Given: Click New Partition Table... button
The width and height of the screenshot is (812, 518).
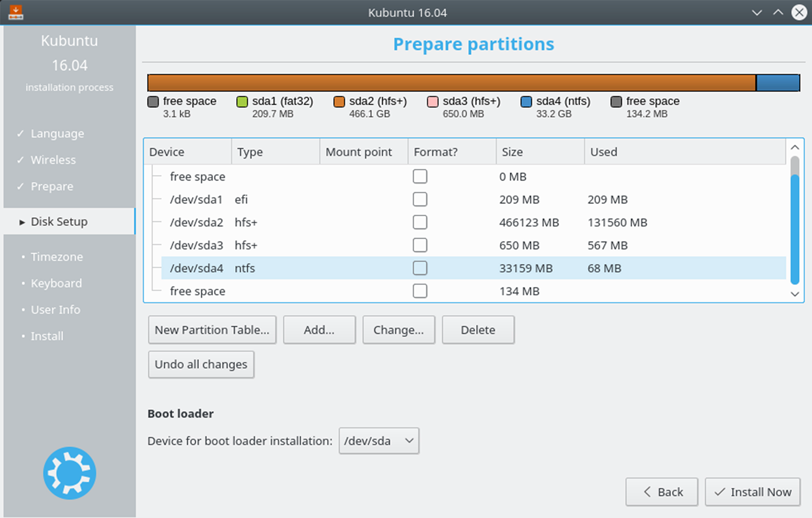Looking at the screenshot, I should tap(212, 330).
